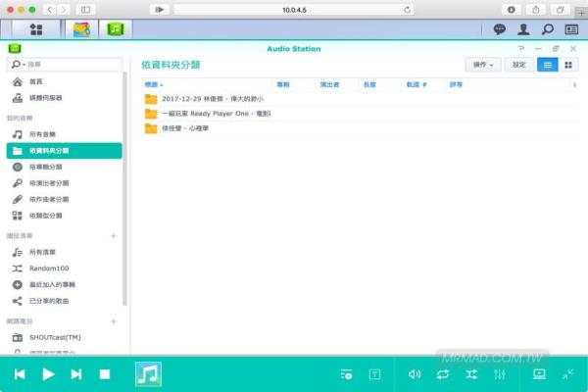Click the music note album art thumbnail

point(149,374)
